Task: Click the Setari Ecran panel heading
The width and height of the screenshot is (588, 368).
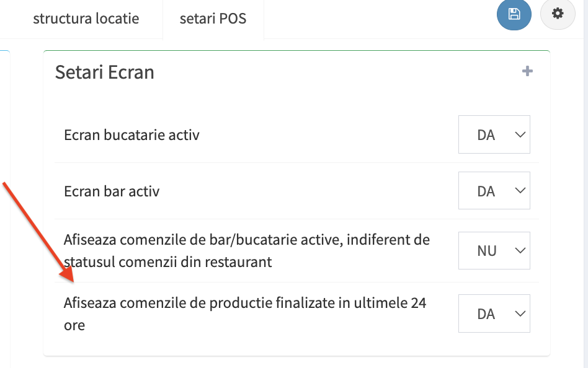Action: [x=104, y=72]
